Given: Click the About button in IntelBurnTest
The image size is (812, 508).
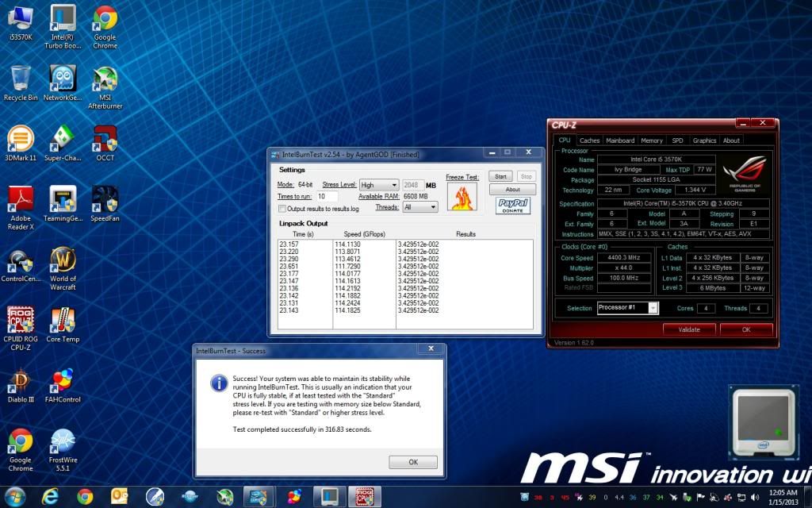Looking at the screenshot, I should [x=513, y=190].
